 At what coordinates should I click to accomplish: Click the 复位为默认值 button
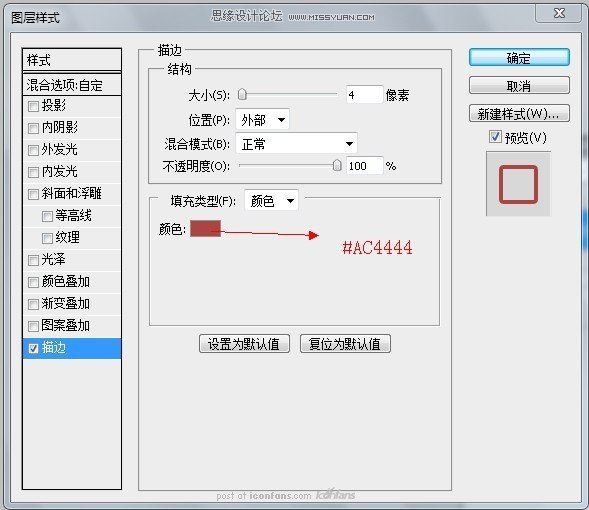(x=345, y=344)
